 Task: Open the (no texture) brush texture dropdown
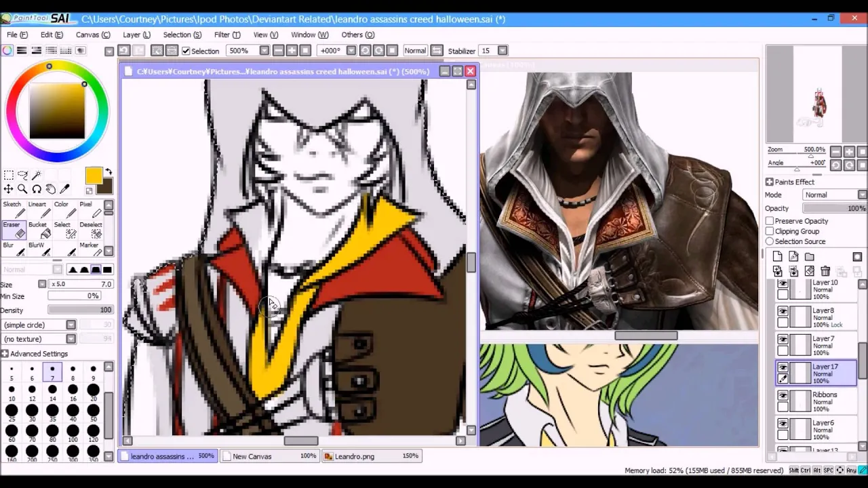click(71, 339)
